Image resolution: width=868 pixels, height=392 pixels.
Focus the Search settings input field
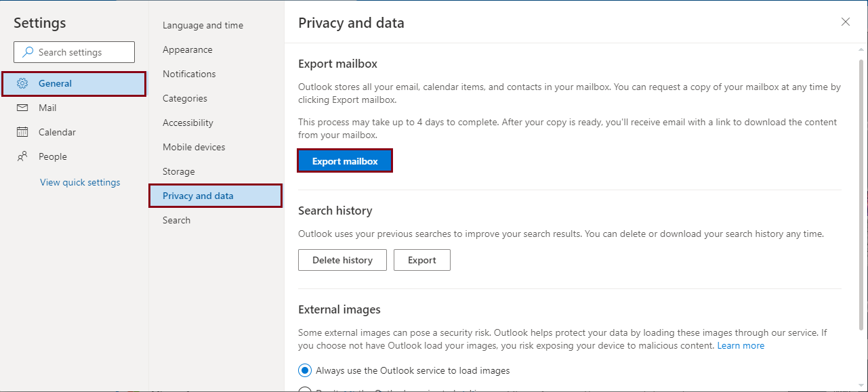(74, 52)
